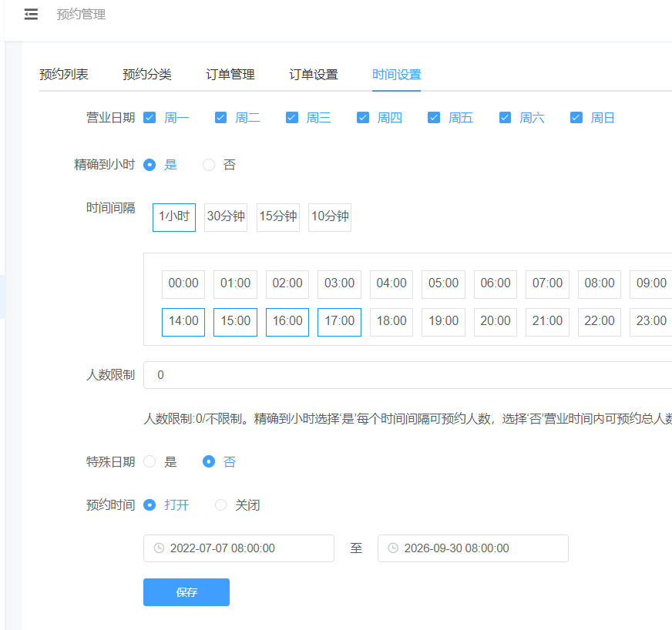Select the 30分钟 time interval

point(226,217)
